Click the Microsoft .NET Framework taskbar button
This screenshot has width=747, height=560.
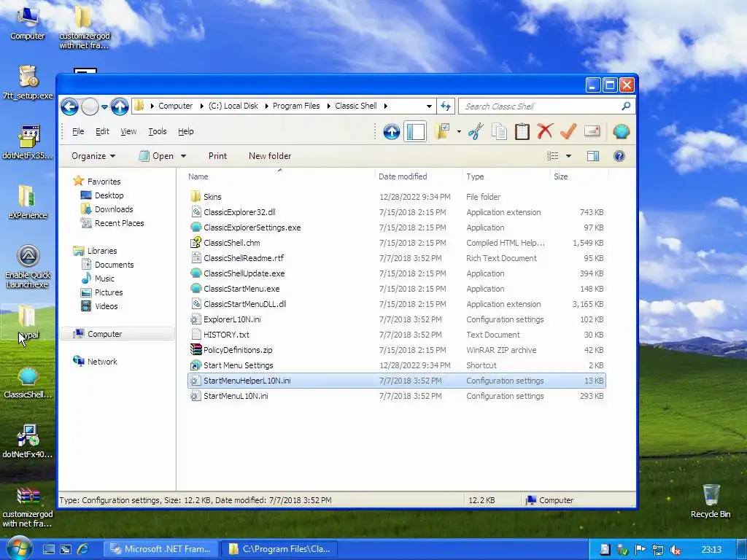pos(161,549)
